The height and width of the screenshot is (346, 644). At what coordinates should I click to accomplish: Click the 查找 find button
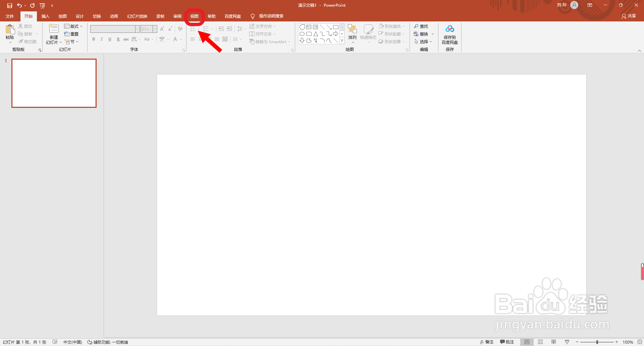tap(421, 26)
